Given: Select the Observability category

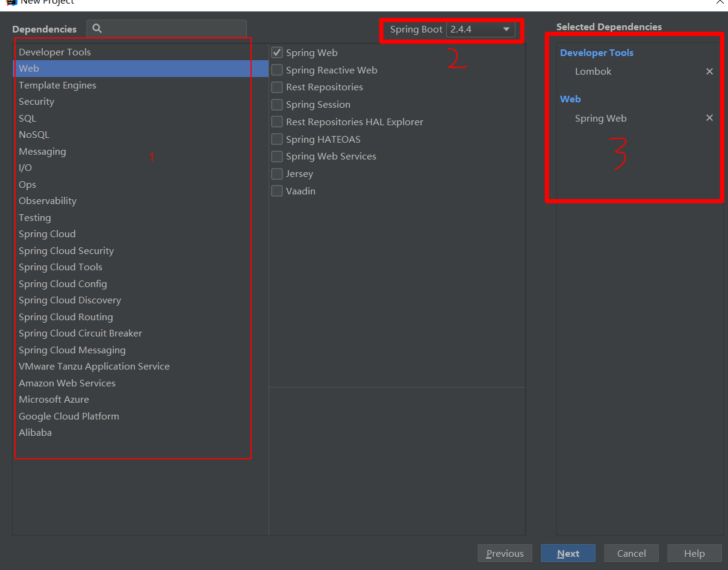Looking at the screenshot, I should (140, 201).
